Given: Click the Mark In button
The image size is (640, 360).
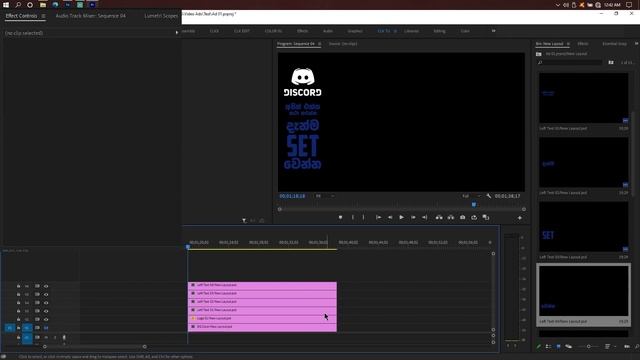Looking at the screenshot, I should tap(353, 218).
